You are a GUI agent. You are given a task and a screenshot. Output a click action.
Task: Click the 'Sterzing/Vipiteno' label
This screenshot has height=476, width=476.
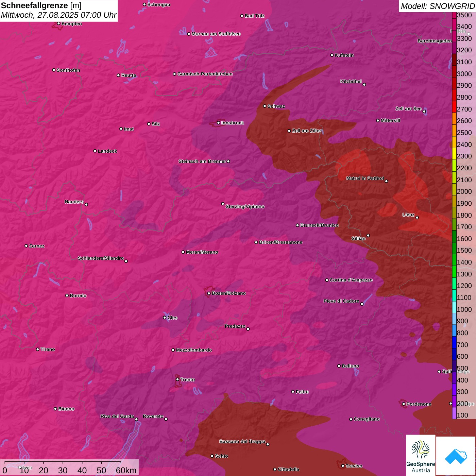[x=245, y=206]
